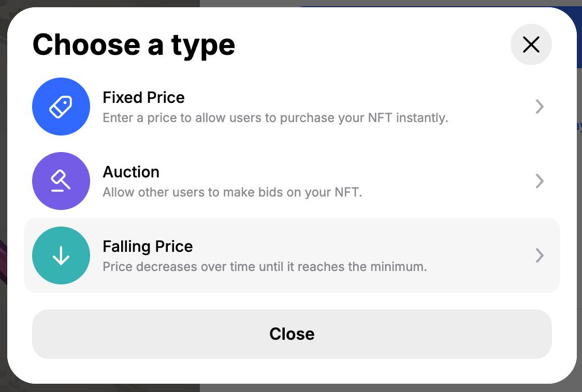Dismiss dialog with the X icon
Image resolution: width=582 pixels, height=392 pixels.
531,44
